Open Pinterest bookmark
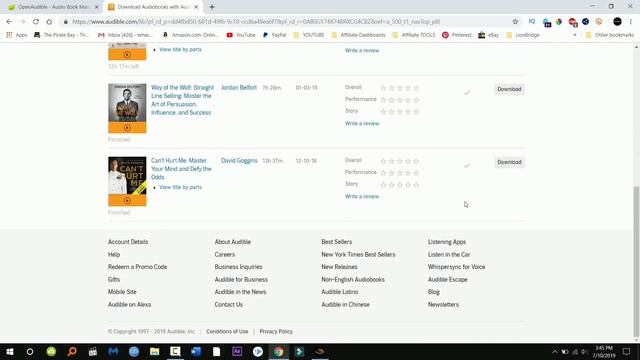This screenshot has width=640, height=360. pyautogui.click(x=456, y=35)
